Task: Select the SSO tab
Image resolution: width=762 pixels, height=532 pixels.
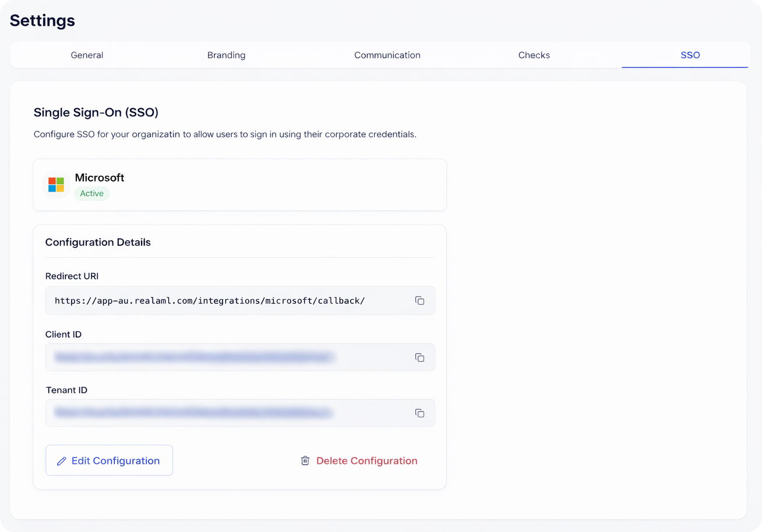Action: (690, 55)
